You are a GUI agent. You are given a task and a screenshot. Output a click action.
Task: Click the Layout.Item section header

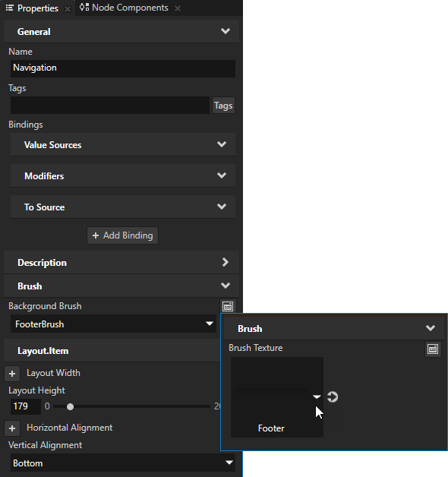click(x=112, y=351)
